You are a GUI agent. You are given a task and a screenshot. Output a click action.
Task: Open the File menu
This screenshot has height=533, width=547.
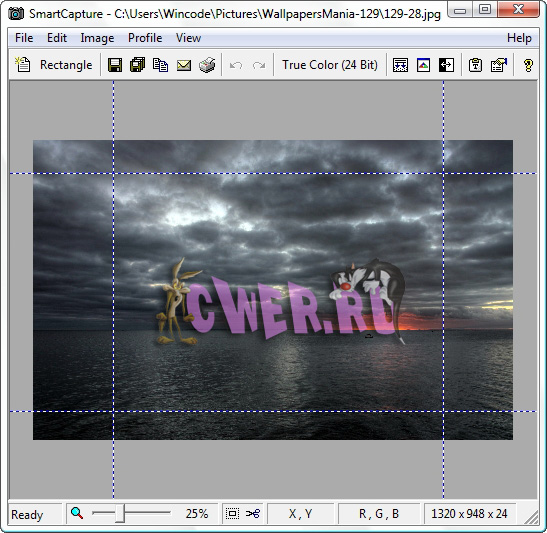(24, 38)
